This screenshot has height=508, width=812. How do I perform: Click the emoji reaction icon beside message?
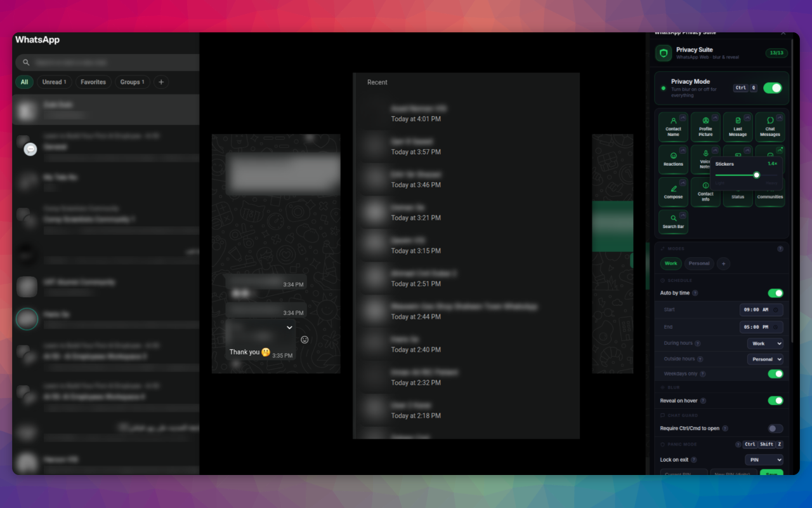click(x=304, y=340)
